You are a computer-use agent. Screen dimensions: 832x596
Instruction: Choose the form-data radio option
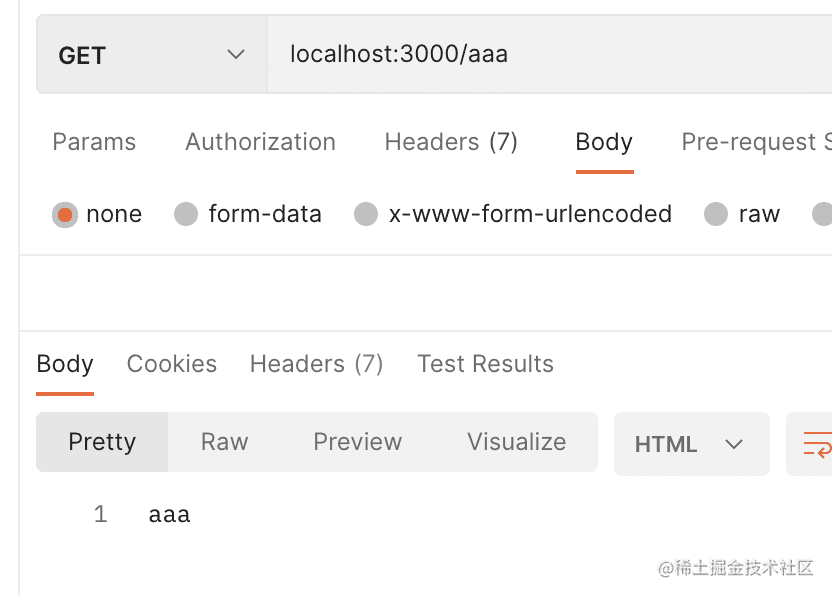186,214
